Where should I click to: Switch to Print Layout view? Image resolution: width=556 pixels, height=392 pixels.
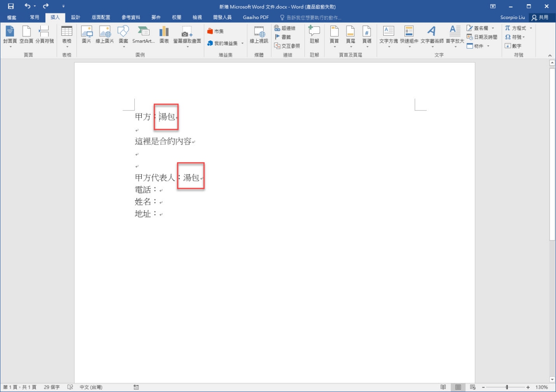coord(458,387)
